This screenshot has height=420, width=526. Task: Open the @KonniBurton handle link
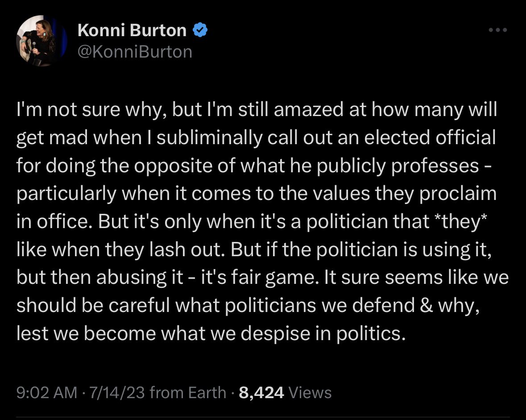(x=135, y=52)
